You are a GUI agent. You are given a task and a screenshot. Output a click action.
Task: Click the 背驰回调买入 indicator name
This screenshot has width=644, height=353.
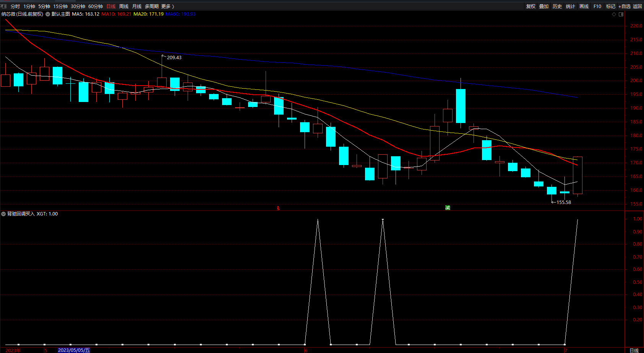pyautogui.click(x=21, y=214)
